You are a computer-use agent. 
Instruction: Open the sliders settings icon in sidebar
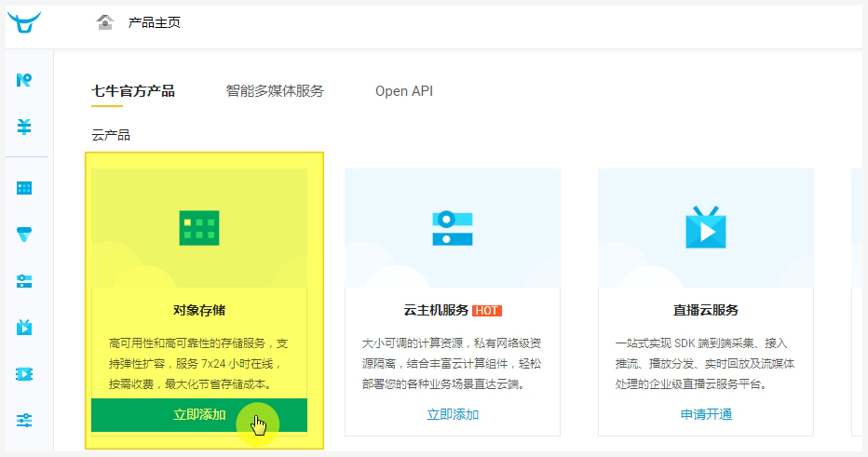[x=24, y=421]
